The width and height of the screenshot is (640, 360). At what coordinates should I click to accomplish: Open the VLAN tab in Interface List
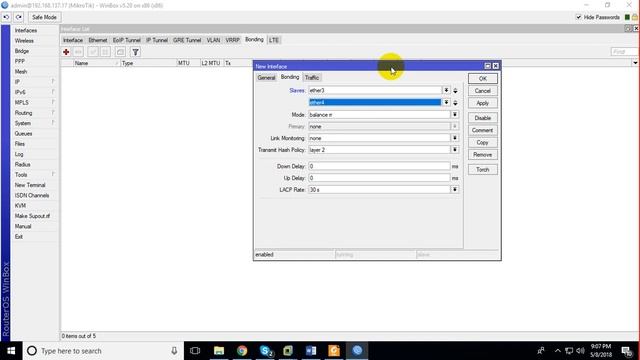213,40
